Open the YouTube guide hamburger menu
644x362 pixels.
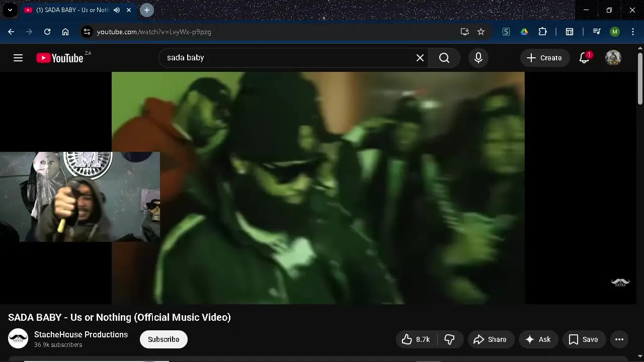point(18,58)
